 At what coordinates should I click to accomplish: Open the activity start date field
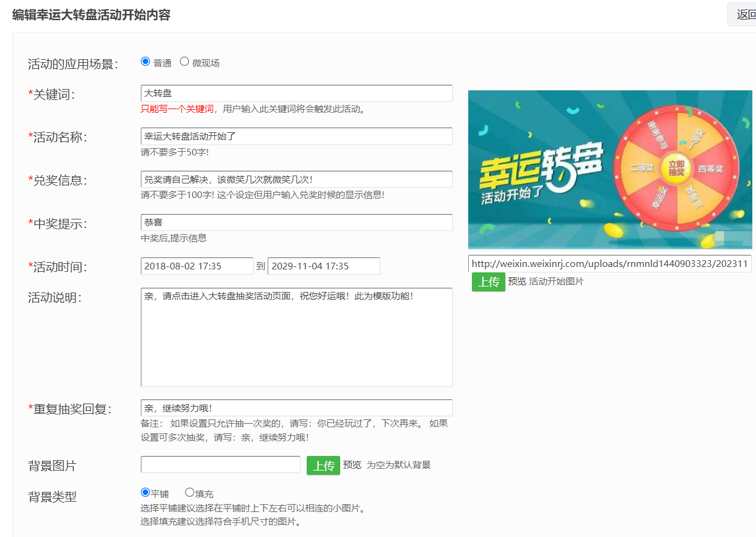197,266
